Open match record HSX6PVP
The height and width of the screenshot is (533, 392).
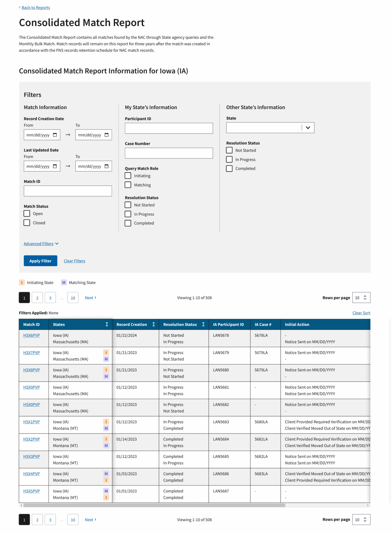(x=32, y=335)
